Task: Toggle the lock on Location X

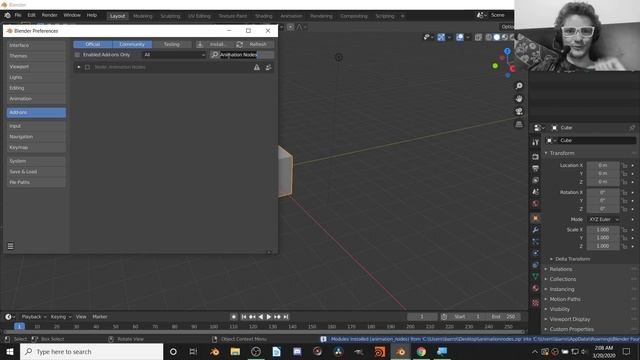Action: pyautogui.click(x=624, y=165)
